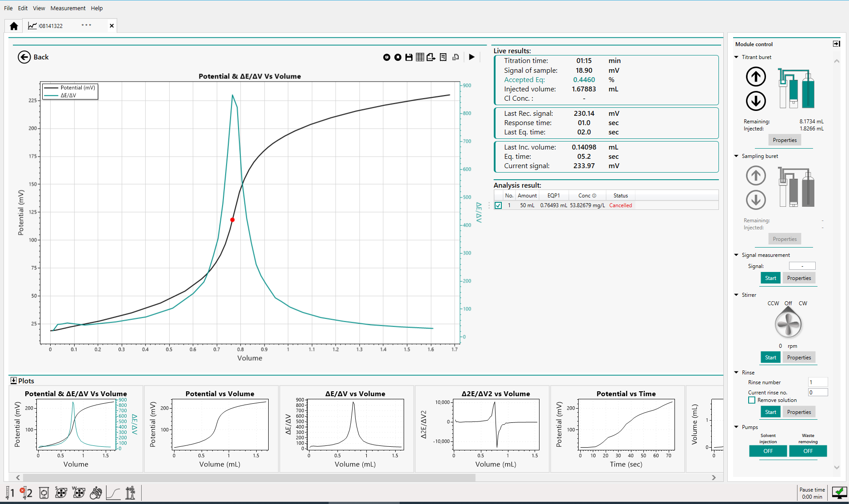Open the Measurement menu
The height and width of the screenshot is (504, 849).
(x=67, y=8)
